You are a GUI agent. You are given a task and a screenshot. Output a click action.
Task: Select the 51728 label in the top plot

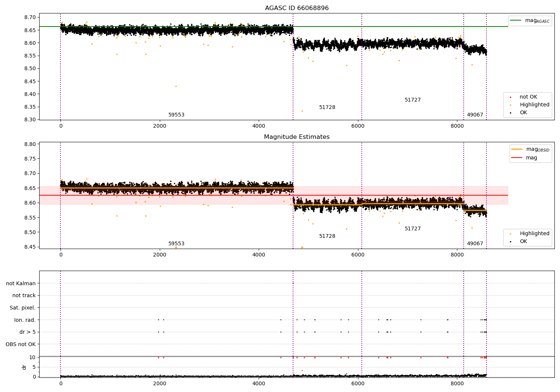pyautogui.click(x=327, y=108)
